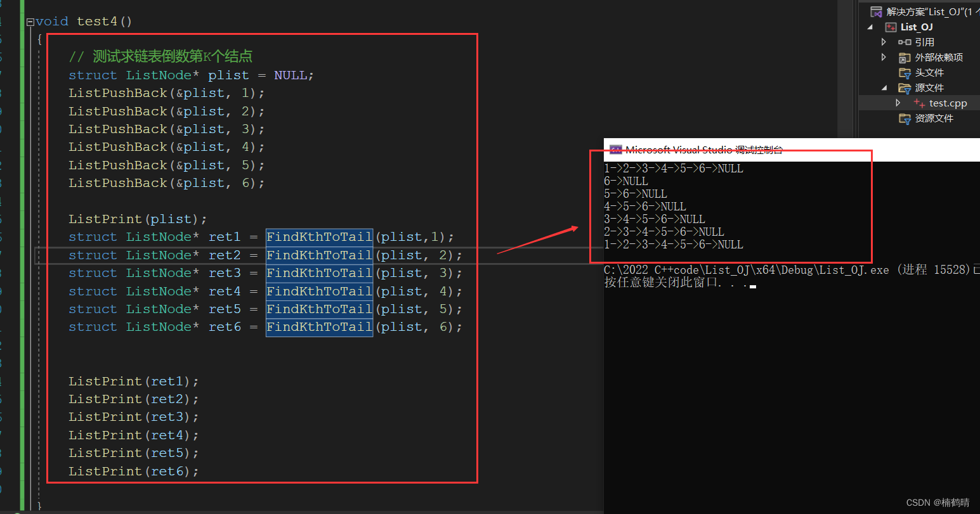Image resolution: width=980 pixels, height=514 pixels.
Task: Click console output line "4->5->6->NULL"
Action: tap(645, 207)
